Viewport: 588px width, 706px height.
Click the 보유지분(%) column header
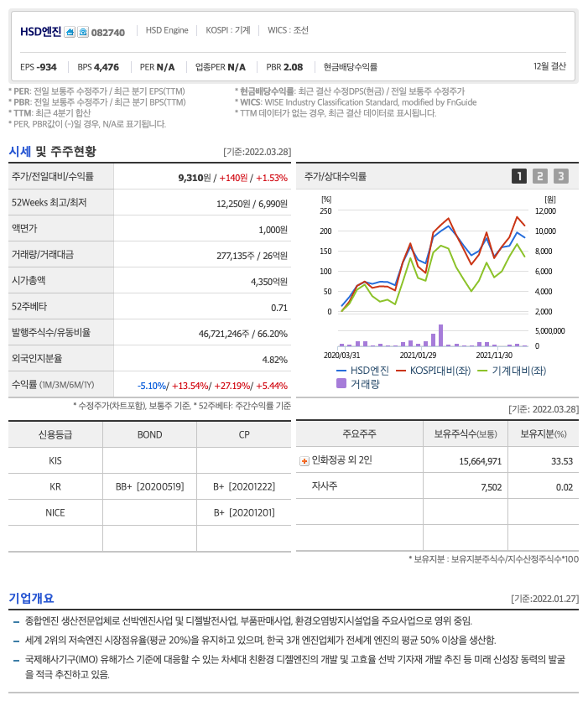(x=544, y=433)
